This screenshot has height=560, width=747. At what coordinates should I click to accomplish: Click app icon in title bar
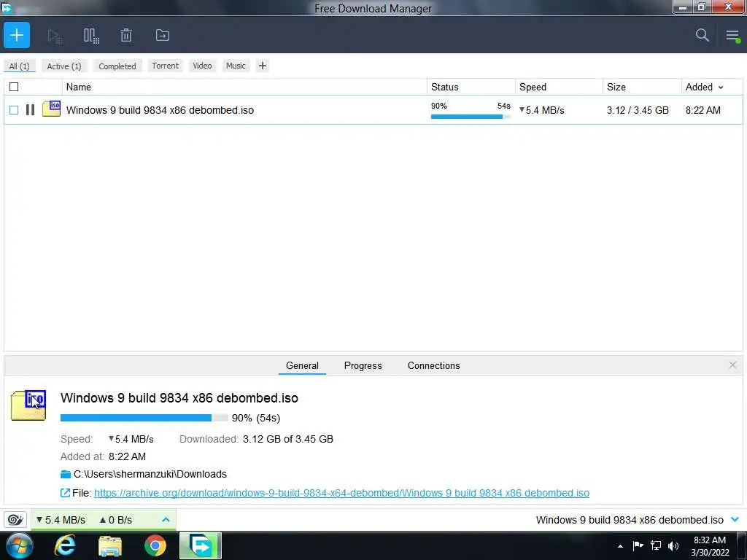click(6, 7)
